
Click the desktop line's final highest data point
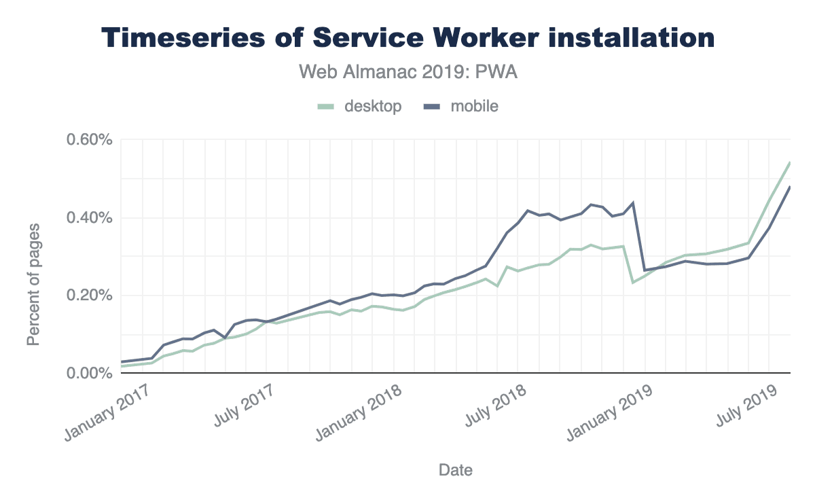[790, 163]
